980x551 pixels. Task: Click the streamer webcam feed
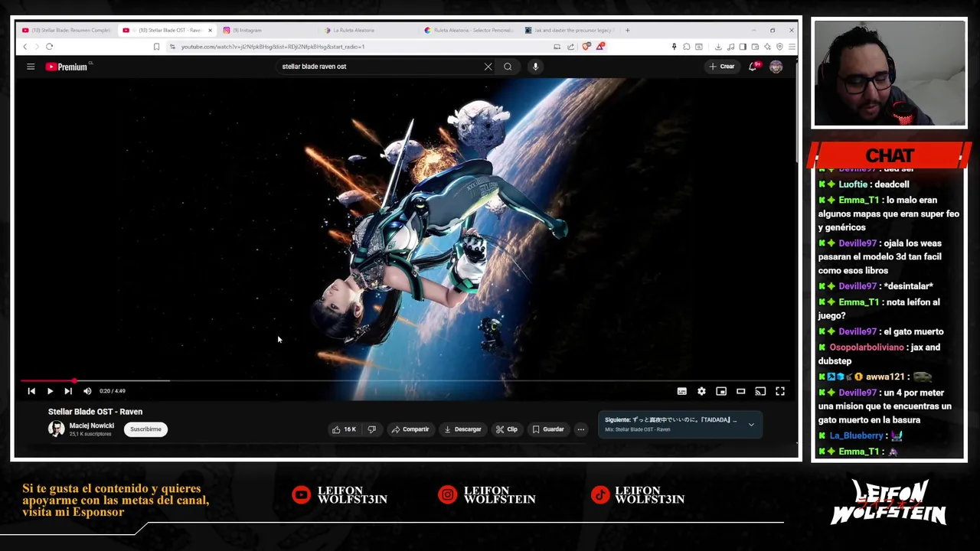point(890,73)
